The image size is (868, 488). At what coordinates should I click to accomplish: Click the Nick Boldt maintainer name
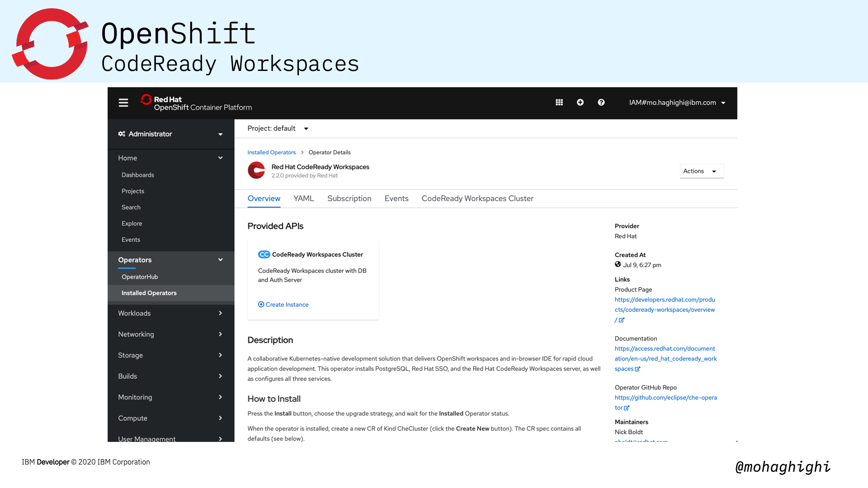click(x=629, y=432)
